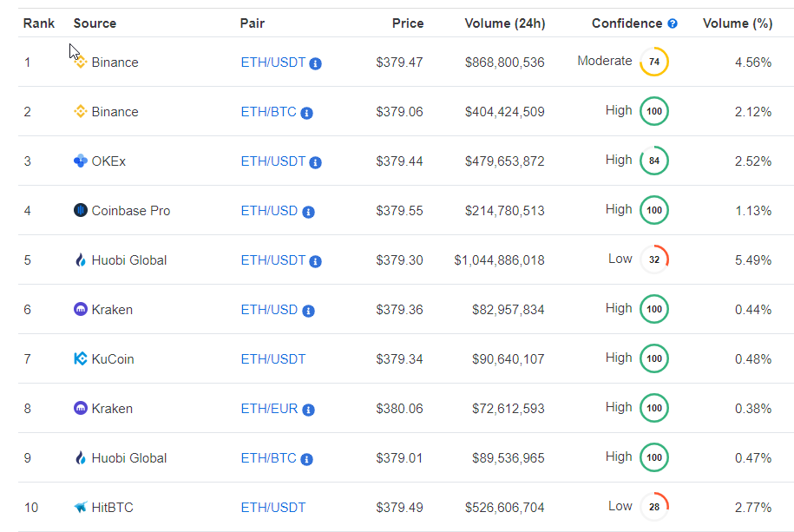The image size is (794, 532).
Task: Open KuCoin ETH/USDT pair link
Action: [273, 358]
